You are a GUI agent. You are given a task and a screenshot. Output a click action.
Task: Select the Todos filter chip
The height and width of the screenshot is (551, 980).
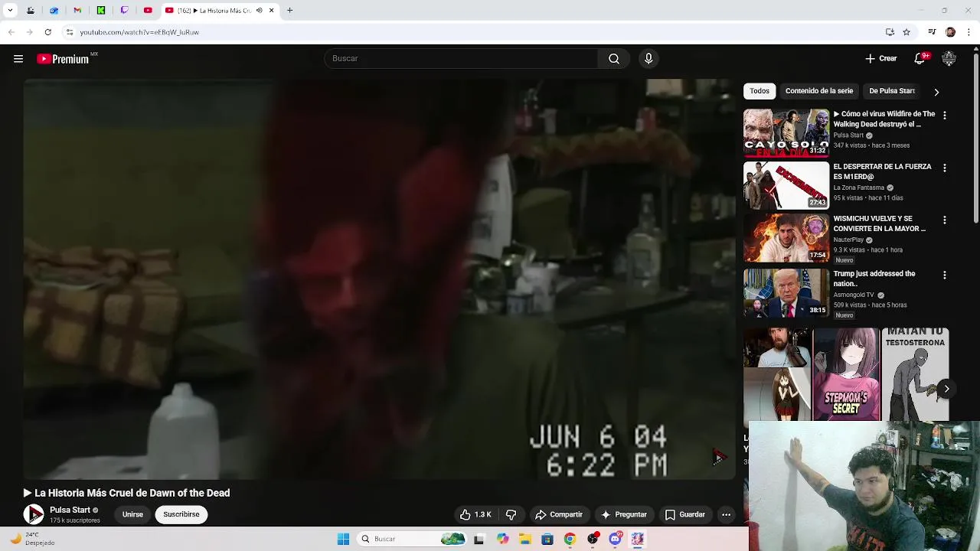click(759, 91)
